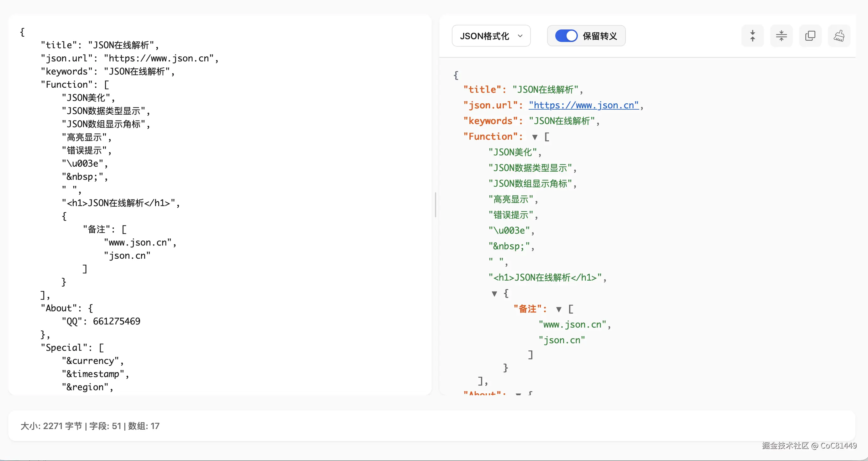This screenshot has height=461, width=868.
Task: Click the collapse-all arrows icon
Action: 752,36
